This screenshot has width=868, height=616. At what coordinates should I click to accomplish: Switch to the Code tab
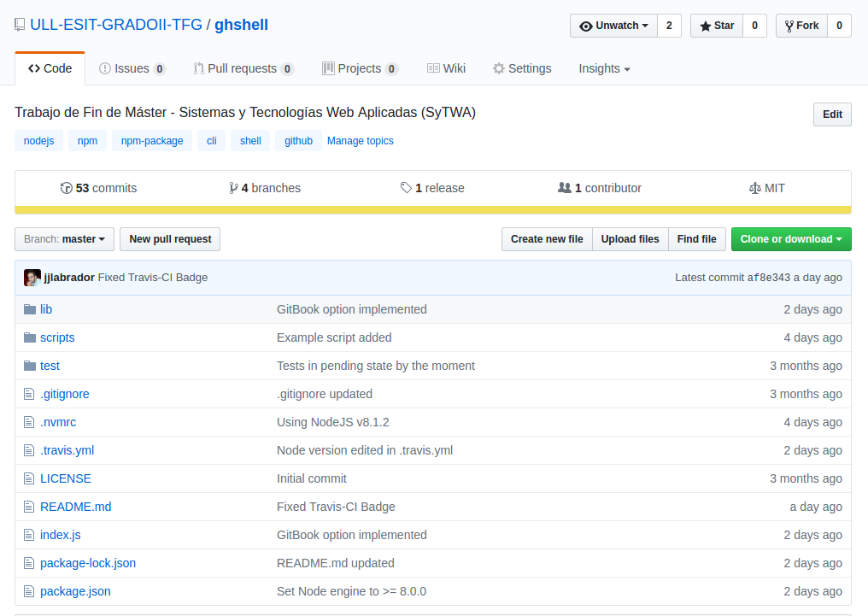(x=50, y=68)
